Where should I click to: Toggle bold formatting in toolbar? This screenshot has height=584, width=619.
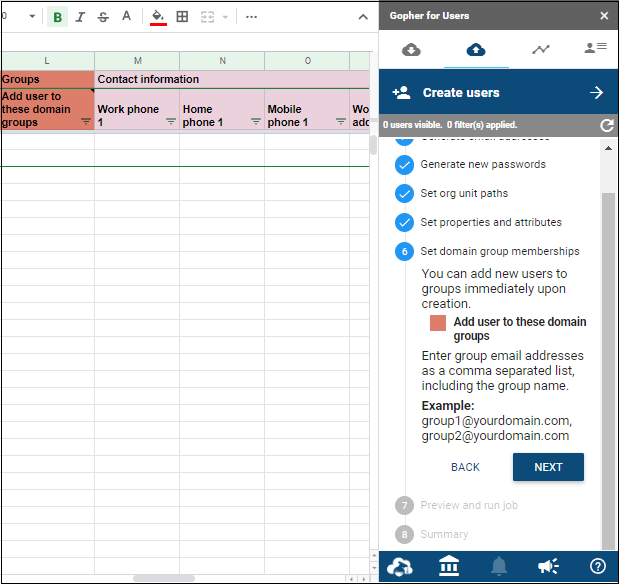[57, 17]
